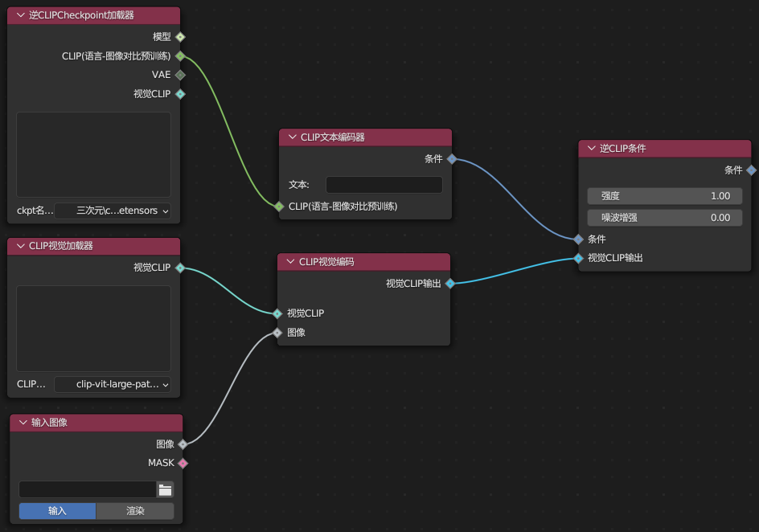Screen dimensions: 759x532
Task: Click the 视觉CLIP output socket on CLIP视觉加载器
Action: coord(180,268)
